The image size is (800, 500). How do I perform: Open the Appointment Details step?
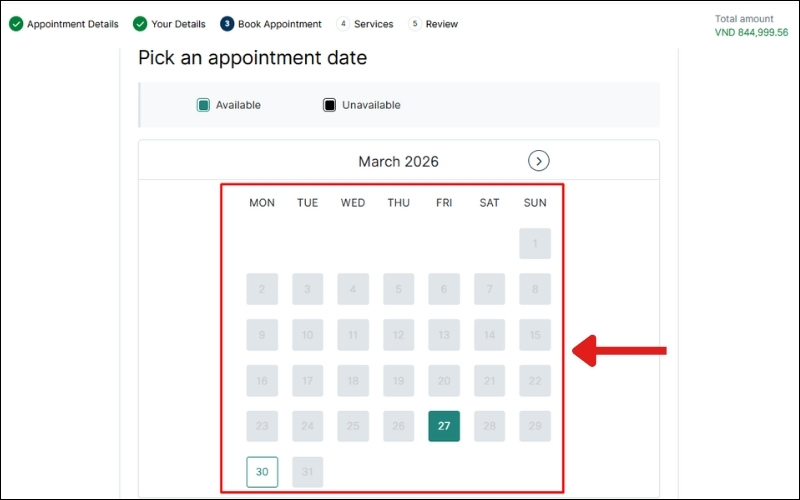pos(72,24)
